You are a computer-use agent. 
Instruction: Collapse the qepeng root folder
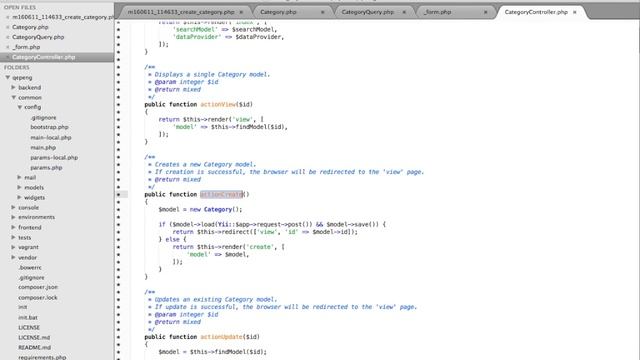7,77
